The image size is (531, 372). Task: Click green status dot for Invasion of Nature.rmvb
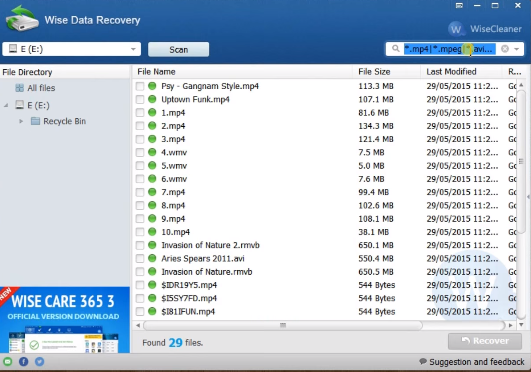click(152, 272)
